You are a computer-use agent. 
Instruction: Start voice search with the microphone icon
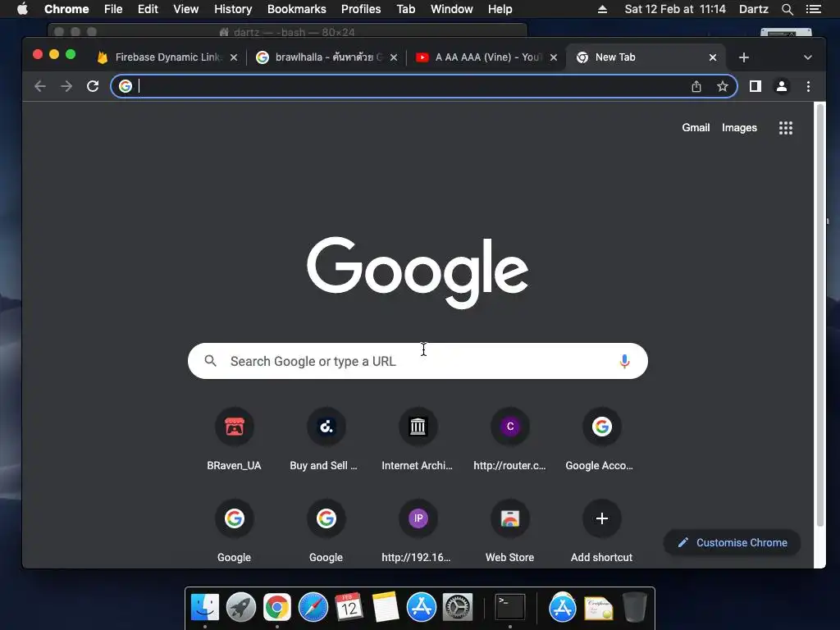624,361
